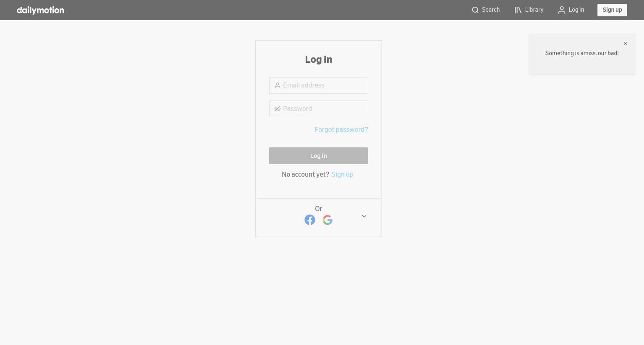This screenshot has width=644, height=345.
Task: Click the magnifier search icon
Action: pos(475,10)
